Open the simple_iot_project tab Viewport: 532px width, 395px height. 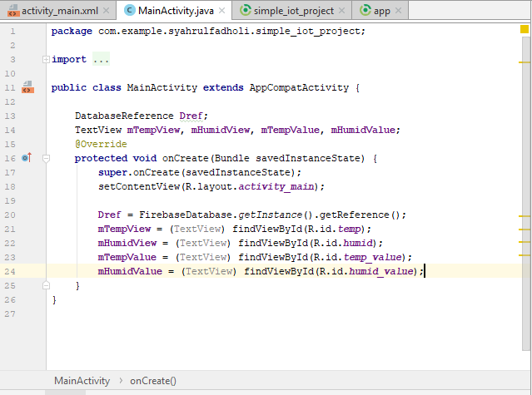(292, 11)
